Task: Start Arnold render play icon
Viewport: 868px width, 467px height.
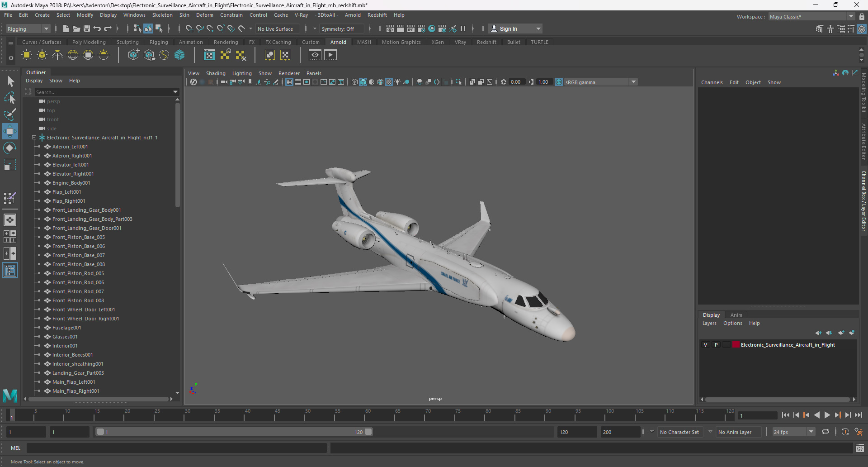Action: (x=330, y=55)
